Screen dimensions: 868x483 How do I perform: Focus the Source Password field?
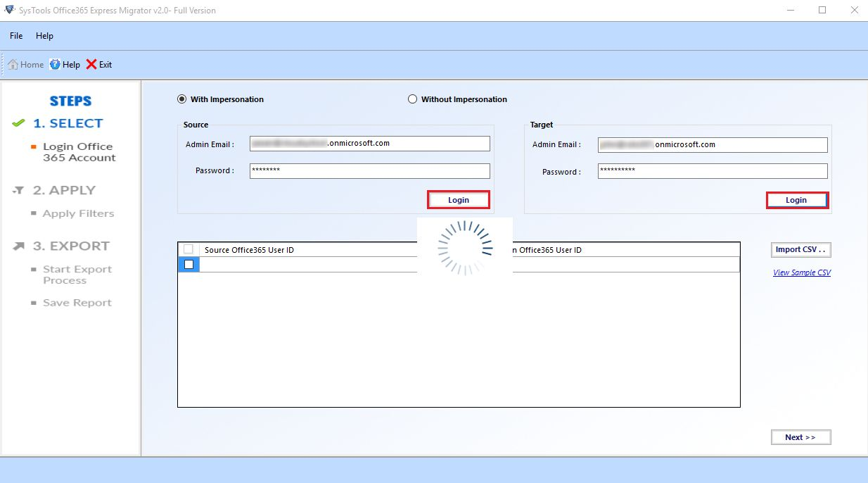tap(370, 170)
